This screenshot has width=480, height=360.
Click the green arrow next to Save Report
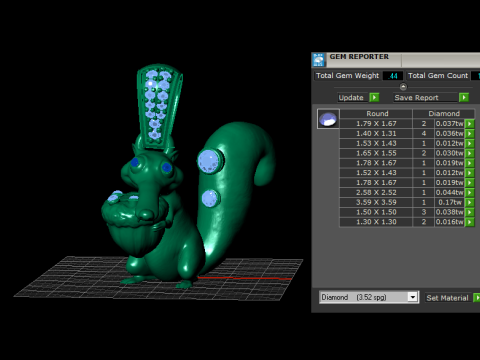click(464, 97)
